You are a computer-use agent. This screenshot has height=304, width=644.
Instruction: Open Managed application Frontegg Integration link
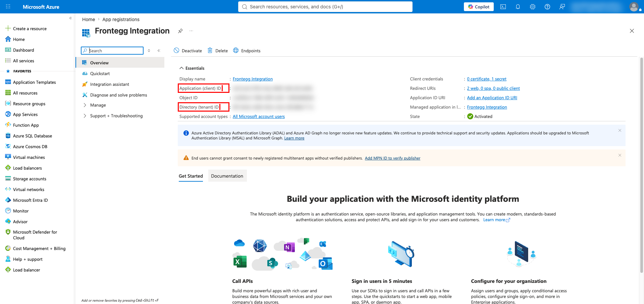[487, 107]
